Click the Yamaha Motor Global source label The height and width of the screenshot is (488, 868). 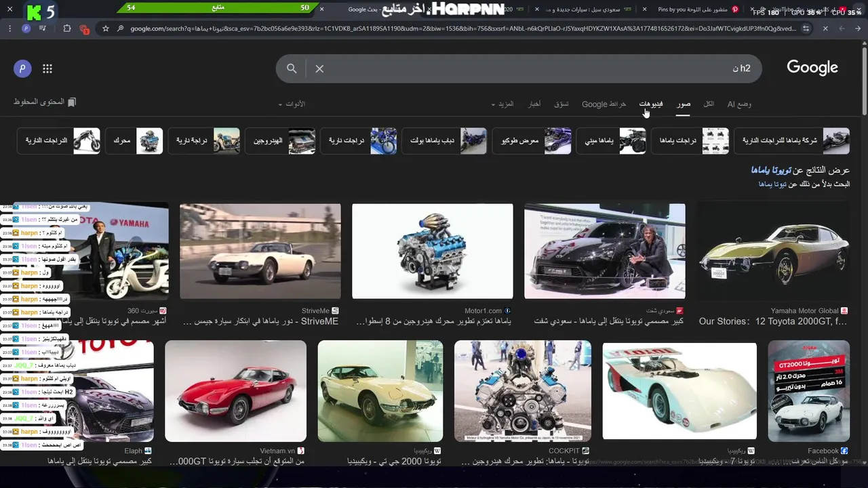[804, 311]
